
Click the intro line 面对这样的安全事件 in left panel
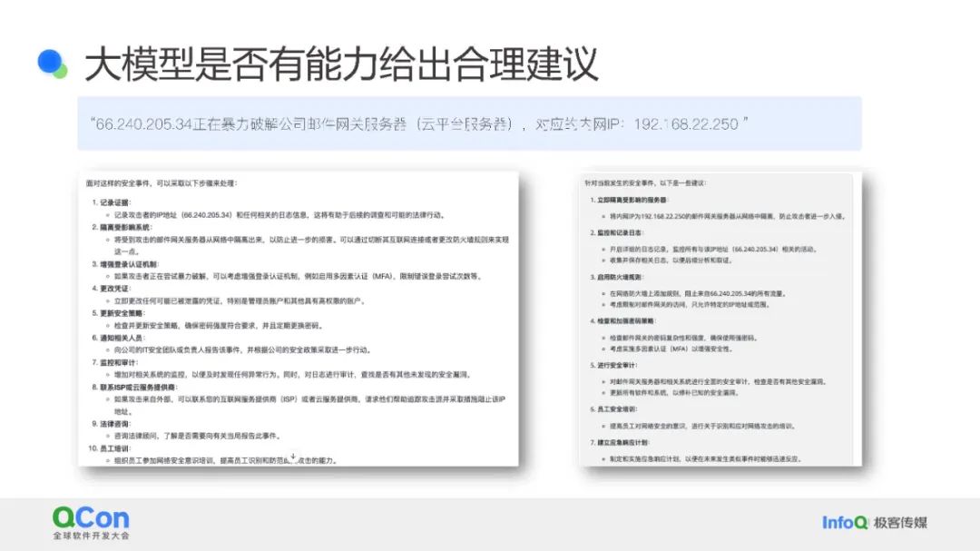[162, 183]
